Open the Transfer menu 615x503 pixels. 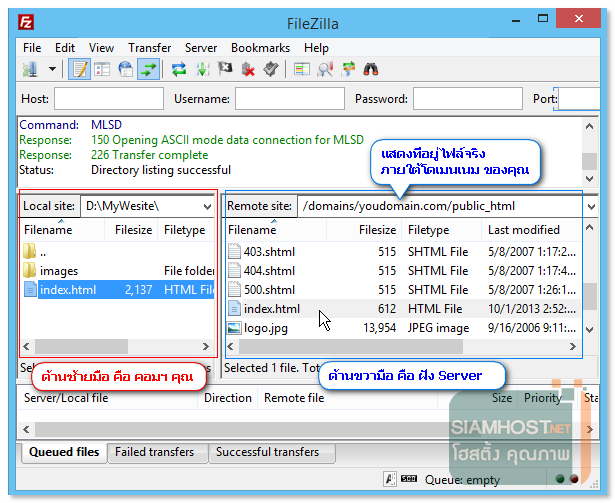149,47
